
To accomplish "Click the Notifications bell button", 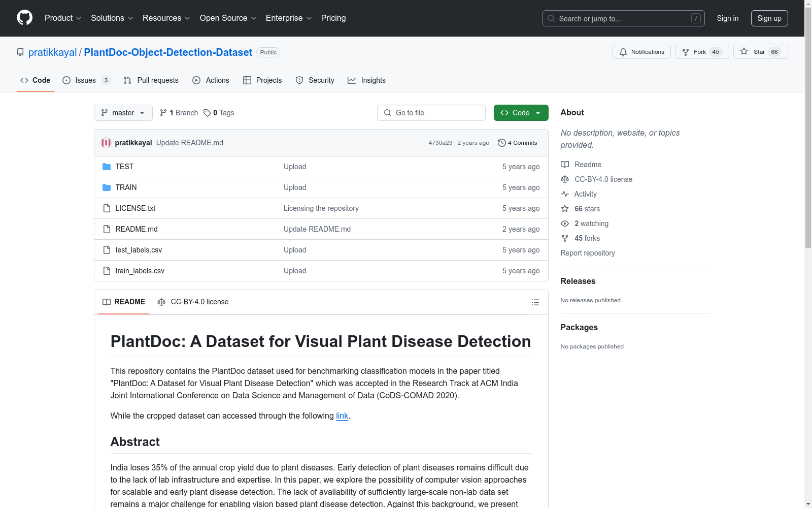I will (x=641, y=52).
